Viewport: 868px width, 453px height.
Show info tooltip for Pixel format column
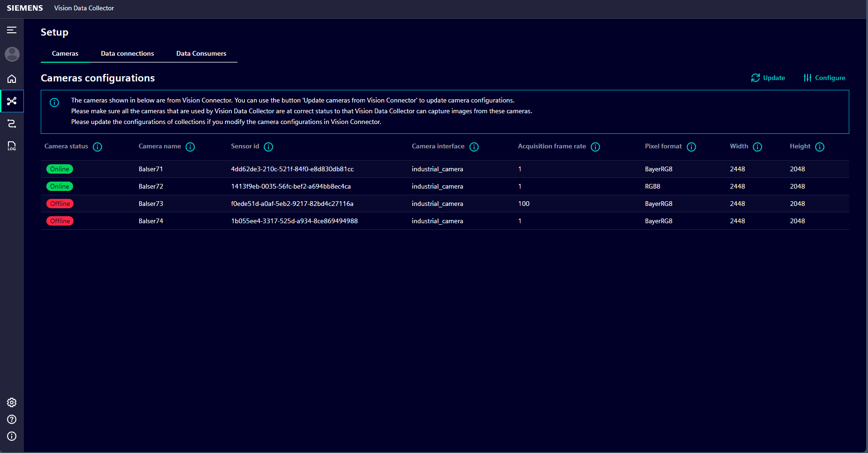[691, 147]
